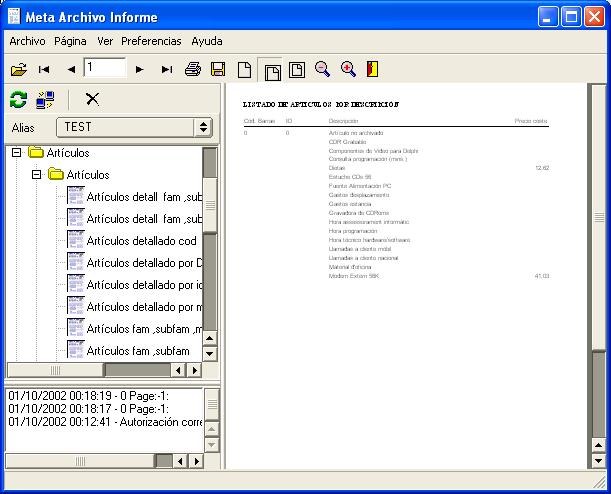Image resolution: width=611 pixels, height=494 pixels.
Task: Select report Artículos detallado cod
Action: coord(140,240)
